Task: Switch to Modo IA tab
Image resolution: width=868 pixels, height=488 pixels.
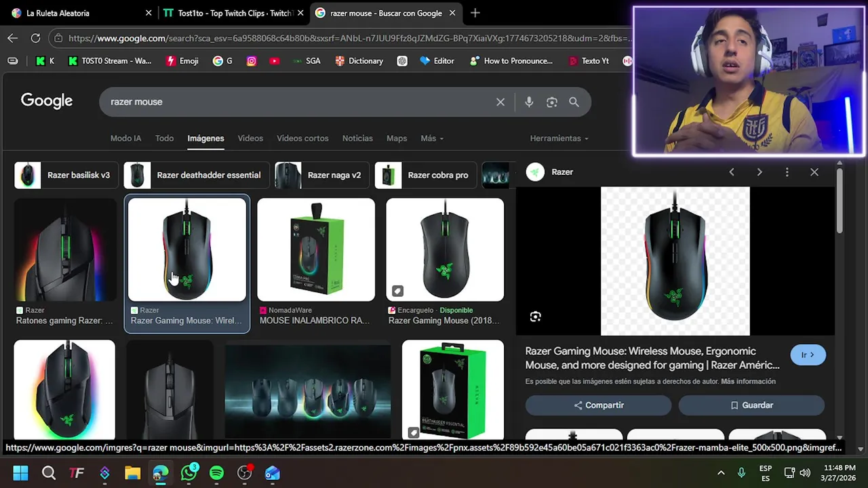Action: click(125, 138)
